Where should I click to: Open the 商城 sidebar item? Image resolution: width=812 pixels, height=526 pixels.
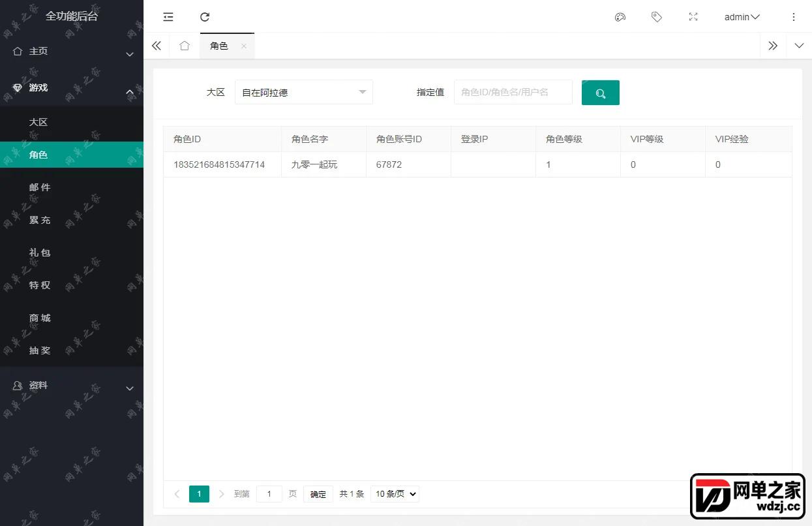(72, 318)
